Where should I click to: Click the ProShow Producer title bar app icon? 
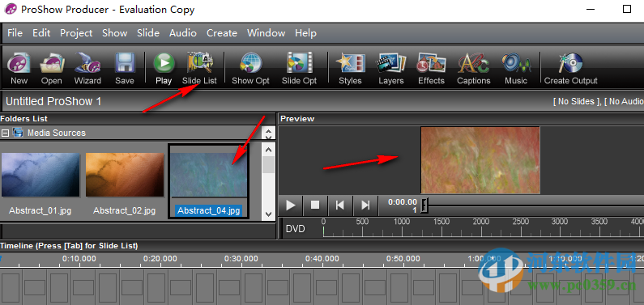point(11,9)
